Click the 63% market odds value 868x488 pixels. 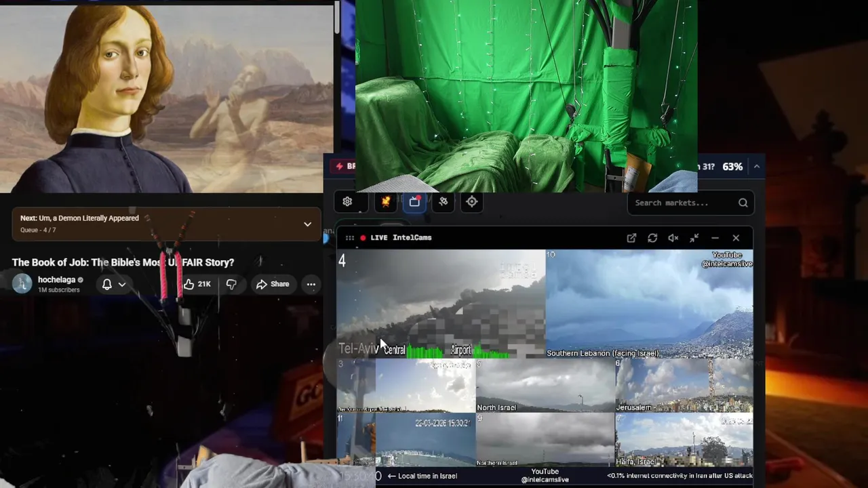(x=732, y=167)
